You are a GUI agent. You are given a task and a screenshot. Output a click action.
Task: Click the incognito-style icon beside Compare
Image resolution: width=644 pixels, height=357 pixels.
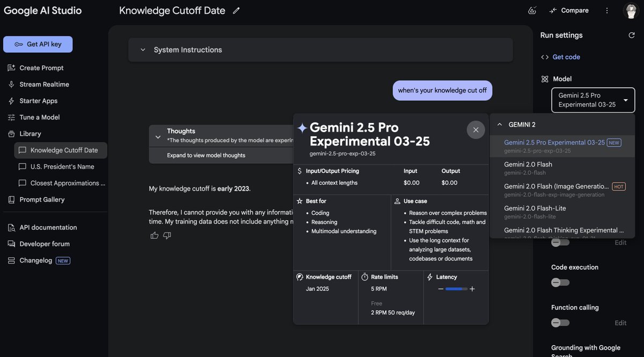[532, 11]
